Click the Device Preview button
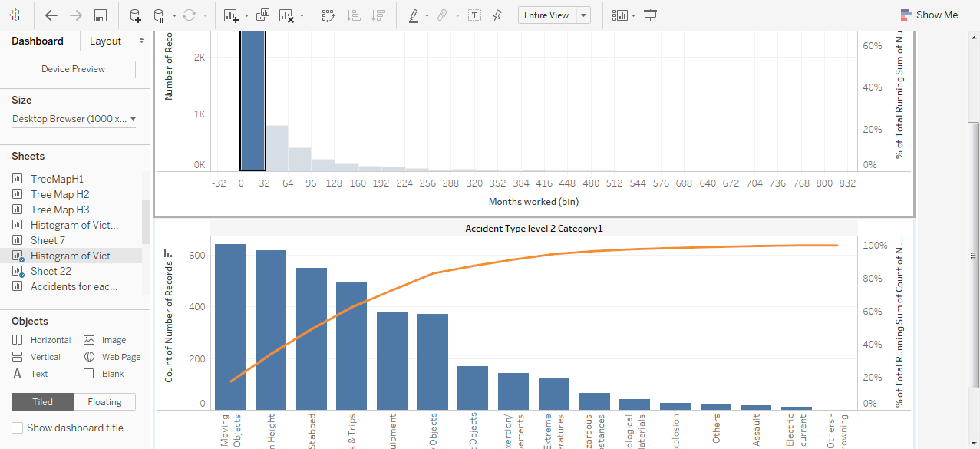 [74, 69]
